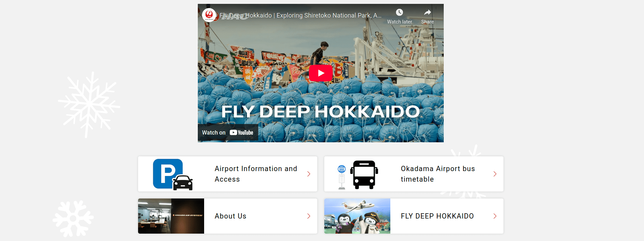644x241 pixels.
Task: Click chevron arrow on FLY DEEP HOKKAIDO card
Action: tap(495, 216)
